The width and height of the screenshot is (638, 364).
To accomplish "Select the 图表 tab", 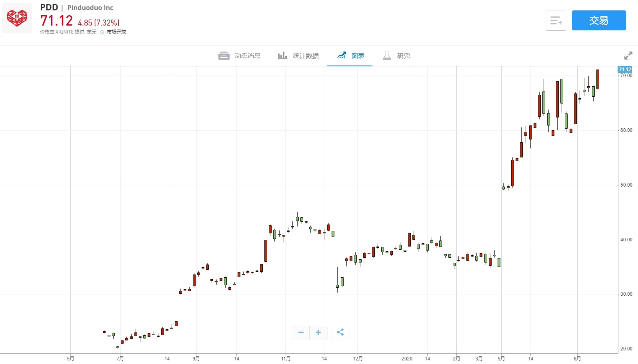I will [x=358, y=56].
